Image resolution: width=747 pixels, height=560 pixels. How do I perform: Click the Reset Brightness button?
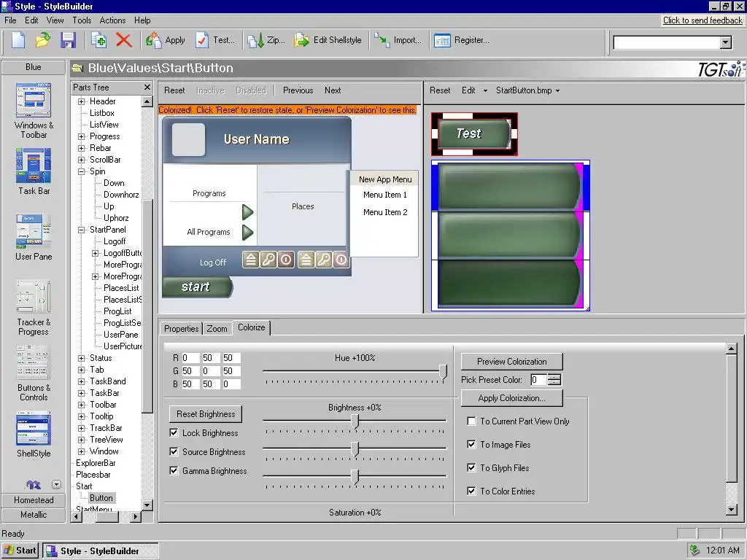[x=206, y=414]
